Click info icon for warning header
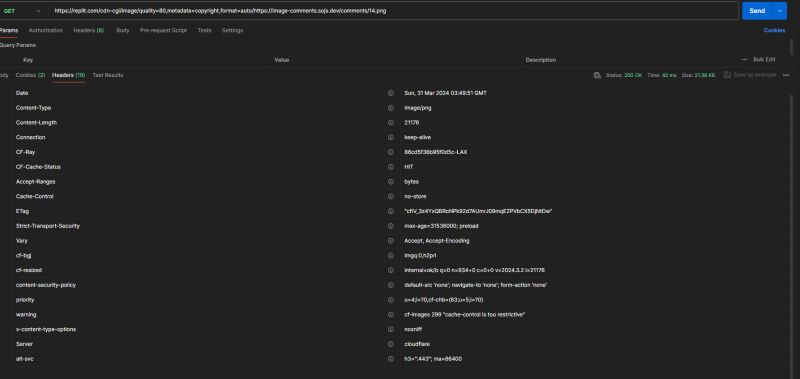Screen dimensions: 800x379 coord(390,315)
